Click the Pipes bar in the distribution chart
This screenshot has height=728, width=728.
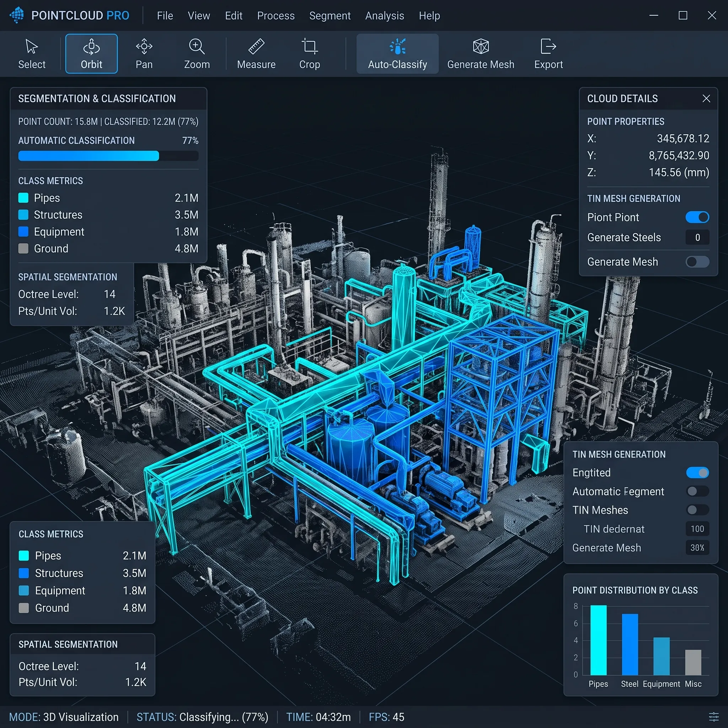(x=598, y=640)
